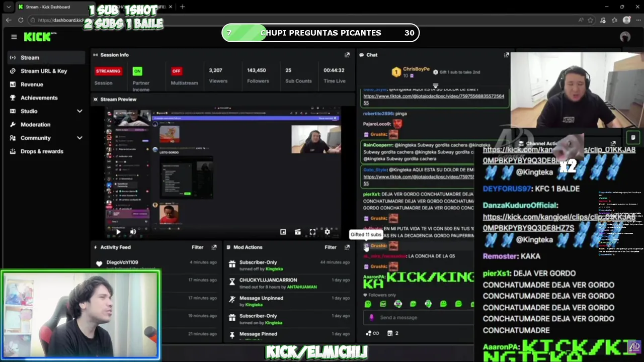This screenshot has height=362, width=644.
Task: Click the goal progress bar
Action: tap(320, 33)
